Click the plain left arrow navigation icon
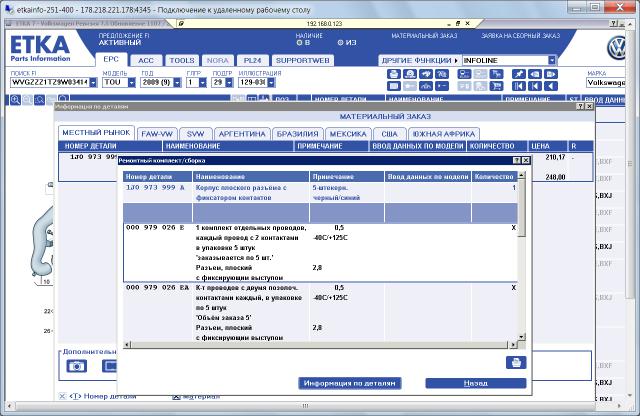Screen dimensions: 640x416 [551, 86]
